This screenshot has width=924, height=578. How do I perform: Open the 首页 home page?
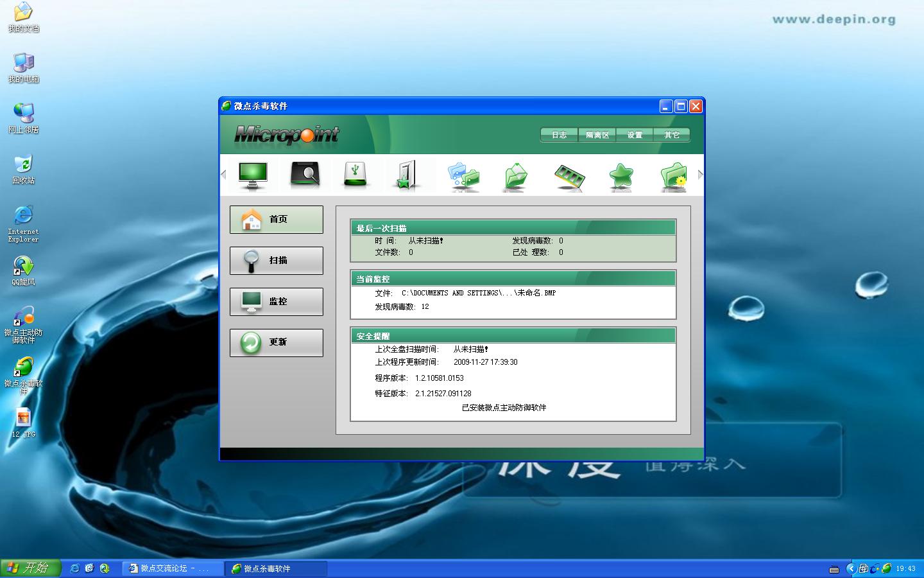tap(277, 220)
